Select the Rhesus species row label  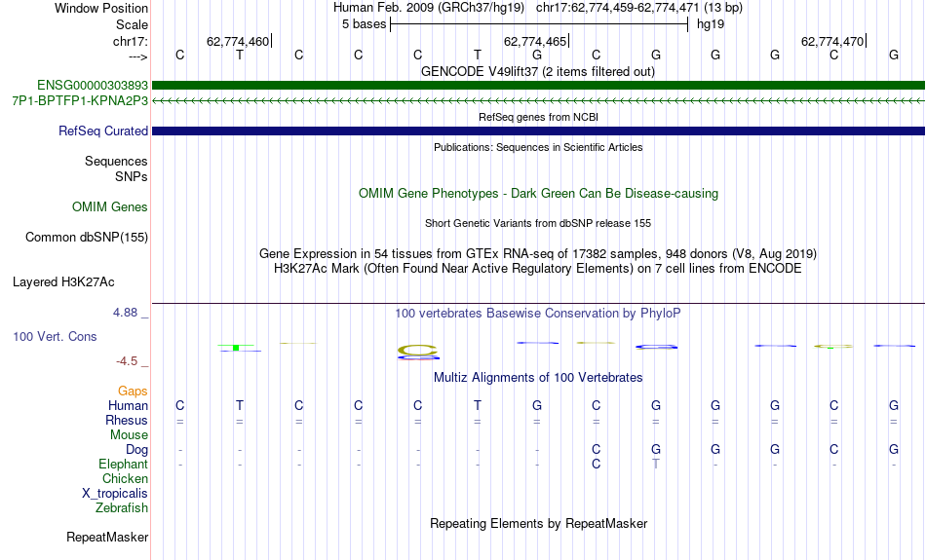pos(127,420)
